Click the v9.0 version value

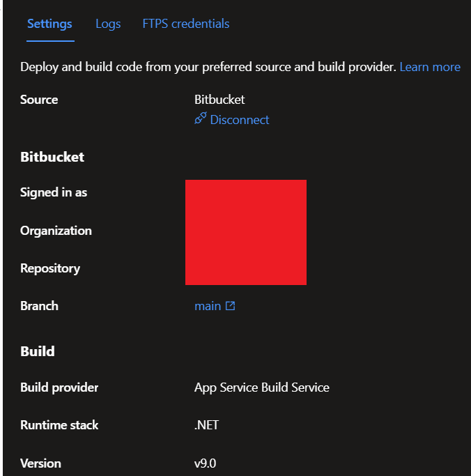205,463
